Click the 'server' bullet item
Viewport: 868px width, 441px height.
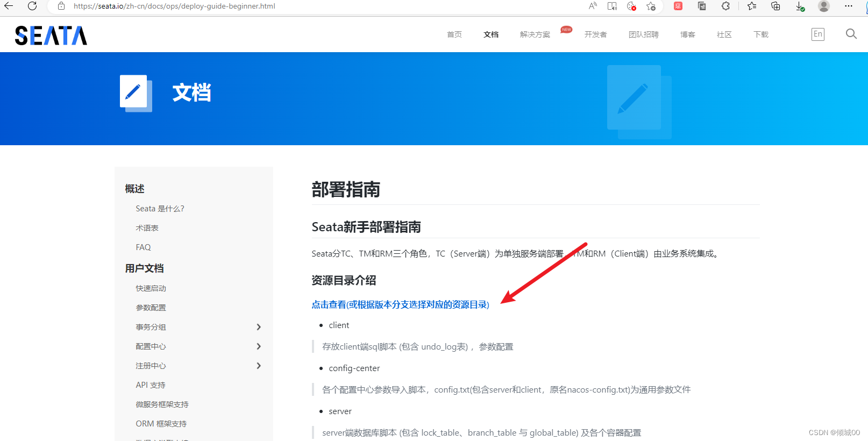[x=340, y=411]
